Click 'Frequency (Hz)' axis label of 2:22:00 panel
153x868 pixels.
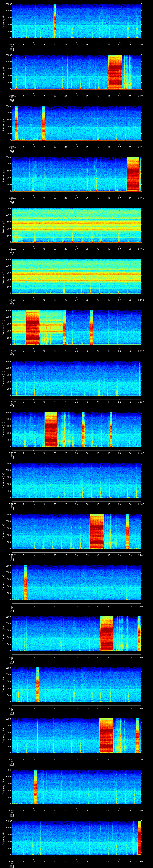tap(4, 21)
